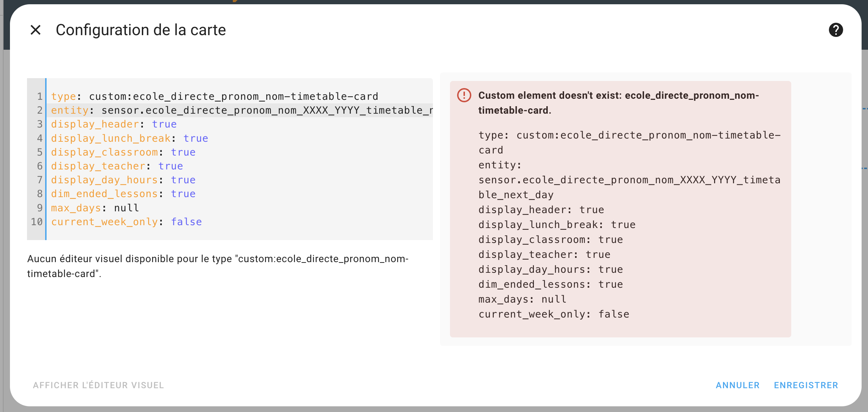
Task: Click the type line in YAML editor
Action: (214, 96)
